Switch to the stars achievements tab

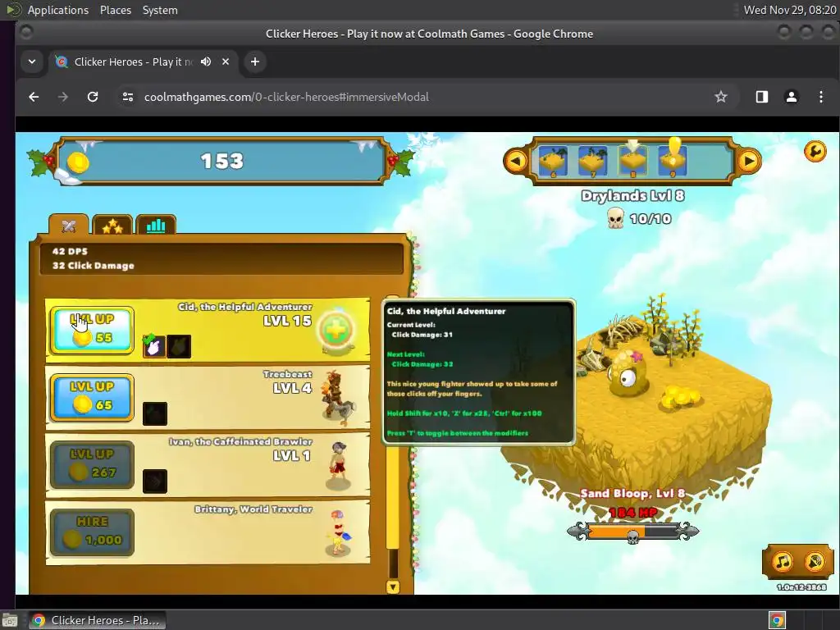coord(112,225)
